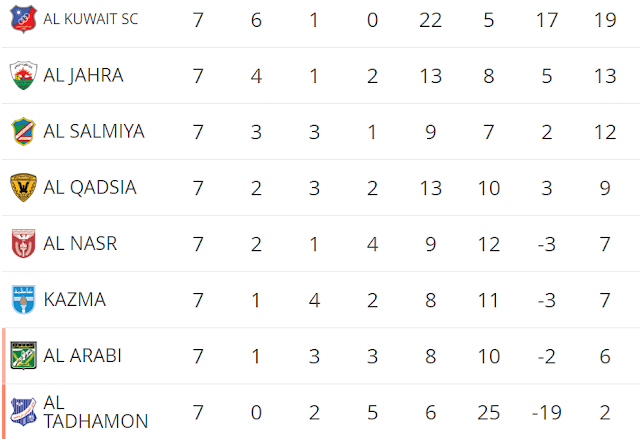Click the Al Qadsia yellow crest
Viewport: 640px width, 439px height.
tap(22, 187)
